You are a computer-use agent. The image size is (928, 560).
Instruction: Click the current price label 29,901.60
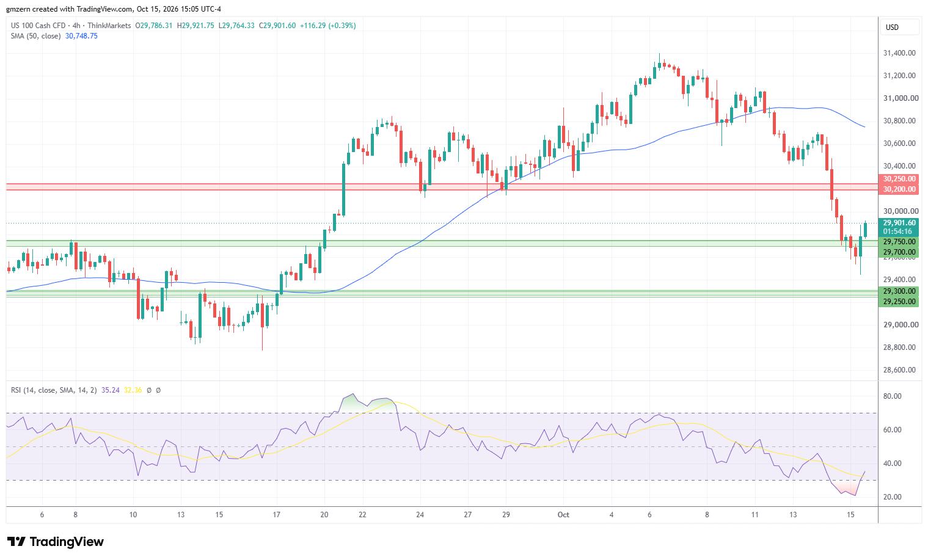tap(899, 223)
